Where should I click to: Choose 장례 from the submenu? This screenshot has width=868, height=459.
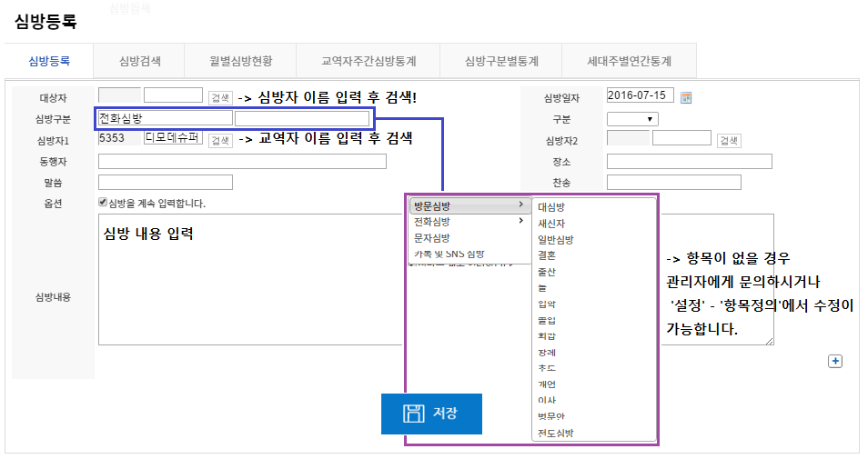[x=547, y=353]
